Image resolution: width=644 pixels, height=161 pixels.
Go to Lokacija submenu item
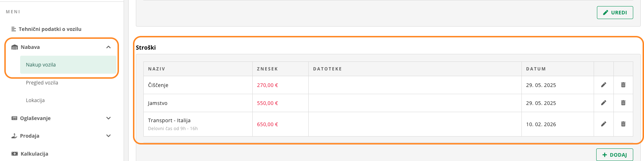(x=35, y=100)
